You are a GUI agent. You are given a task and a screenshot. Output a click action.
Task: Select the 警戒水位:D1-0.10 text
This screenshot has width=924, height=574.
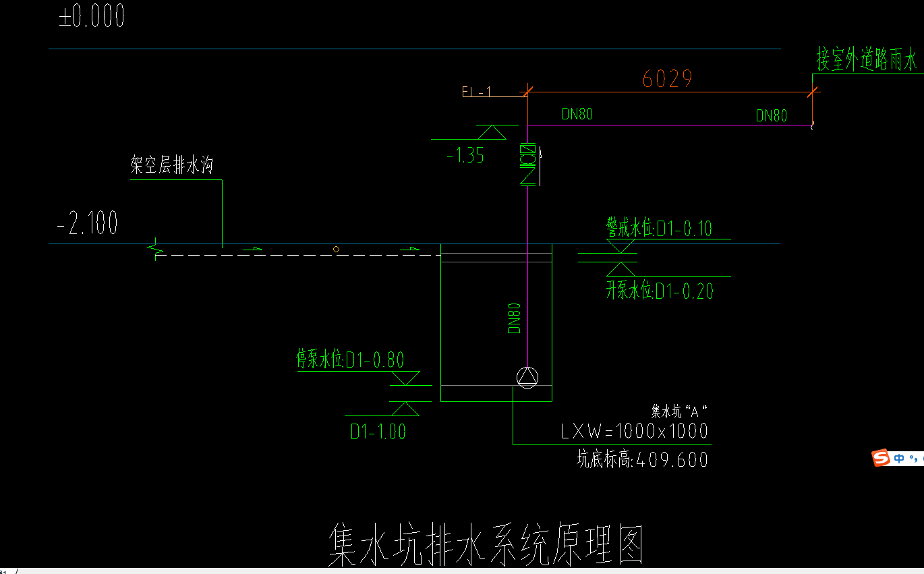click(660, 228)
